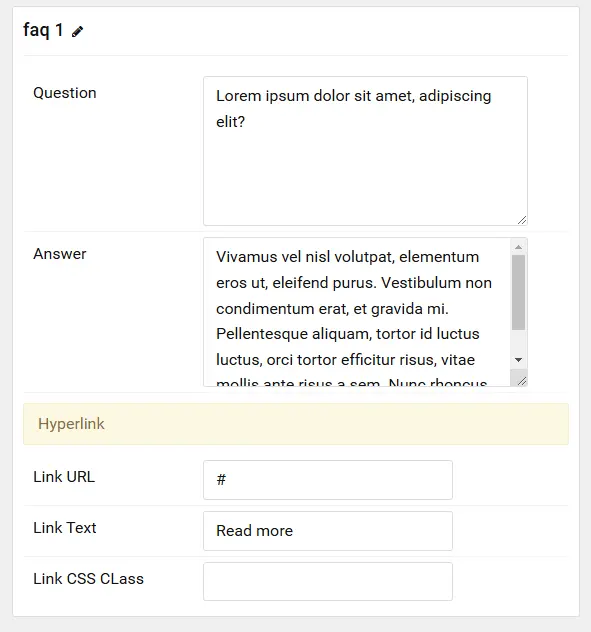Click the Question field label
The image size is (591, 632).
pos(65,93)
